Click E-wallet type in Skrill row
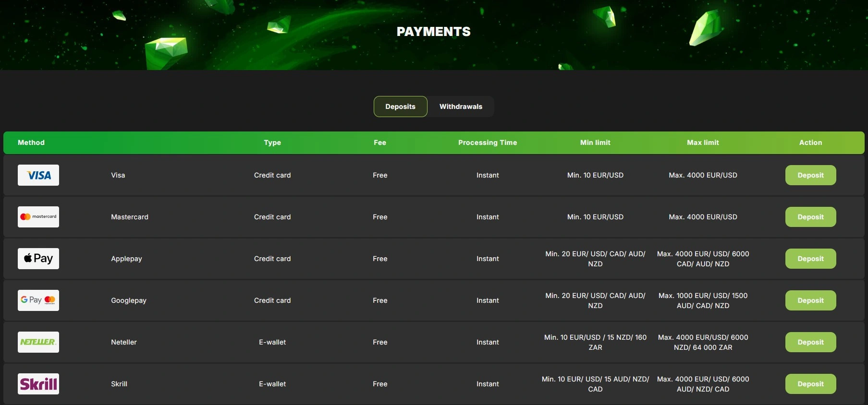Screen dimensions: 868x405 tap(272, 384)
